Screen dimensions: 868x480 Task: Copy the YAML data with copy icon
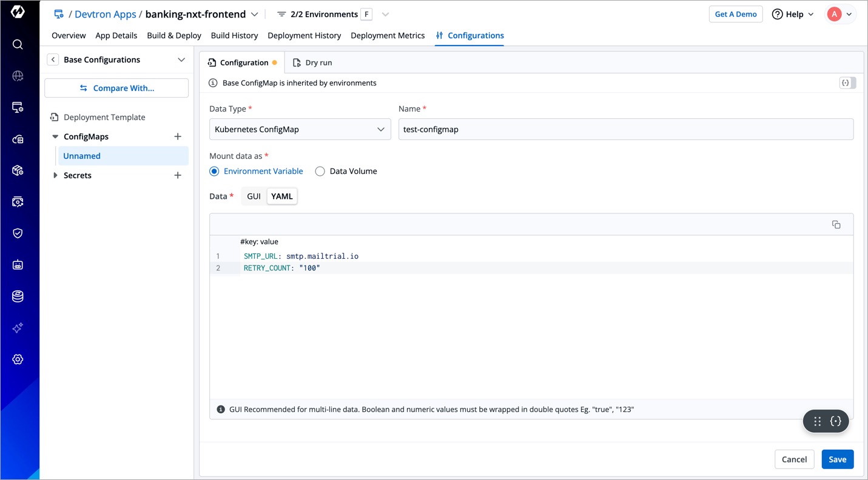(836, 225)
